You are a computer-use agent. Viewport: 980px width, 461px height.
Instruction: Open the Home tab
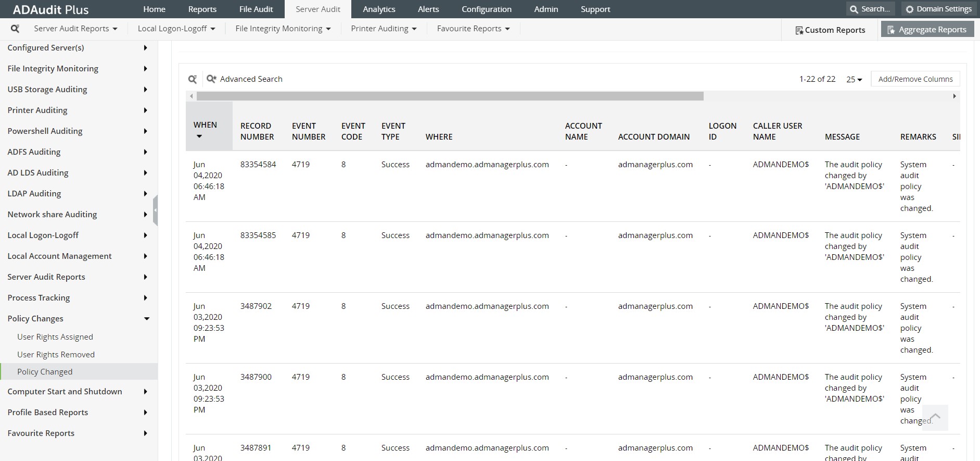coord(155,9)
